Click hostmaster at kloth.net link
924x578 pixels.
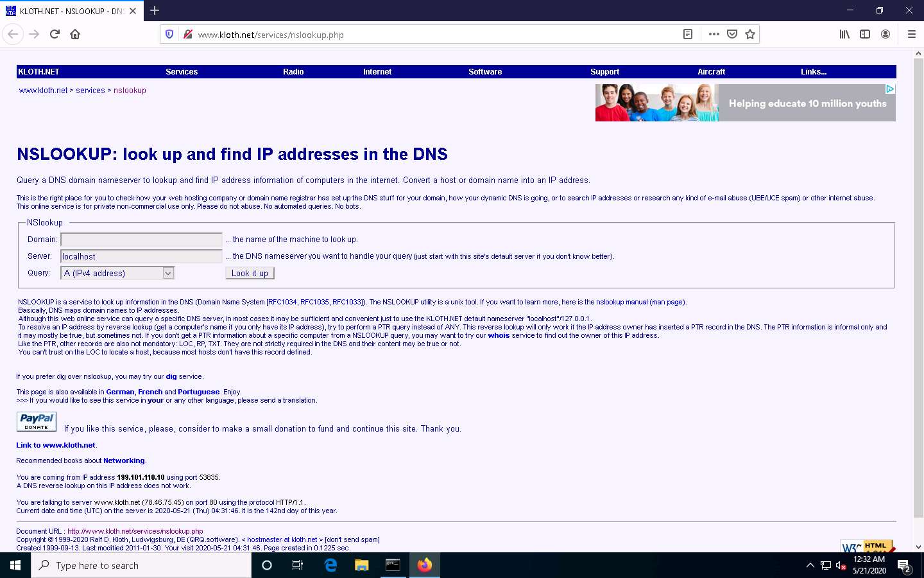(282, 539)
